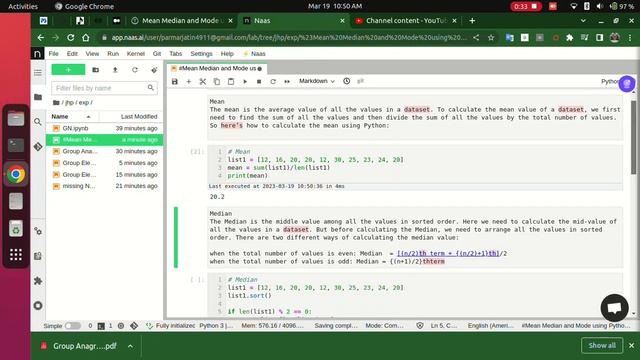Sort files by the Name column header
640x360 pixels.
[x=72, y=116]
